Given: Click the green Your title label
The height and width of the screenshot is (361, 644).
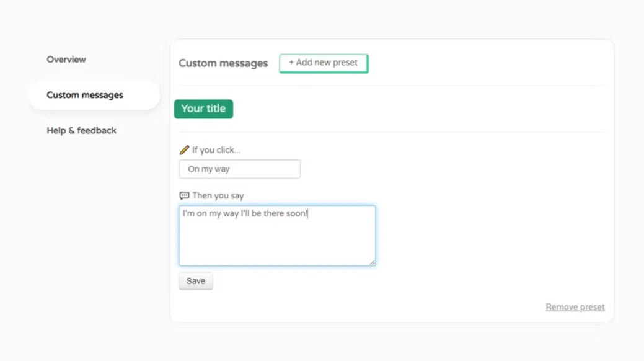Looking at the screenshot, I should (x=203, y=109).
